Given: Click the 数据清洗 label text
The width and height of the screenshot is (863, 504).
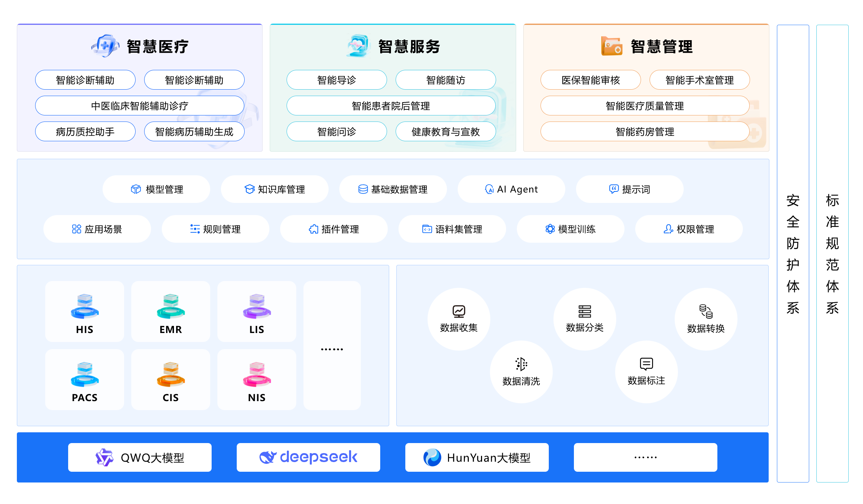Looking at the screenshot, I should (x=521, y=381).
